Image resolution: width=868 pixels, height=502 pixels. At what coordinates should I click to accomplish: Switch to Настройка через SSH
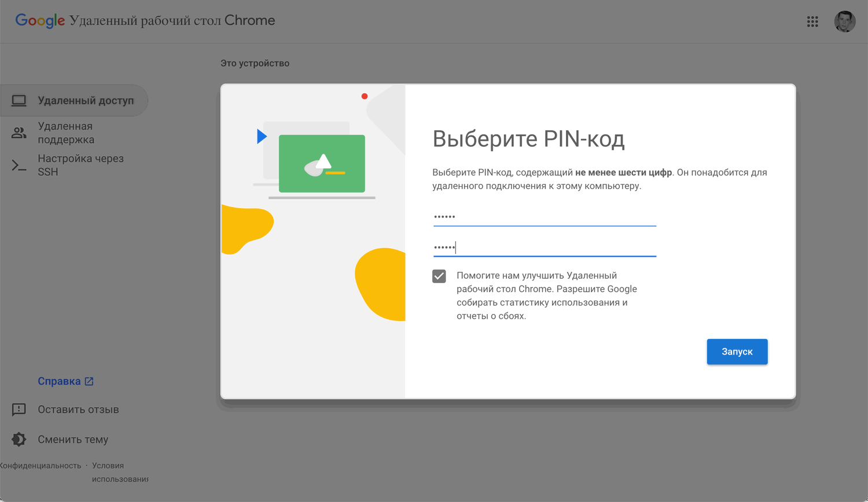click(x=81, y=165)
